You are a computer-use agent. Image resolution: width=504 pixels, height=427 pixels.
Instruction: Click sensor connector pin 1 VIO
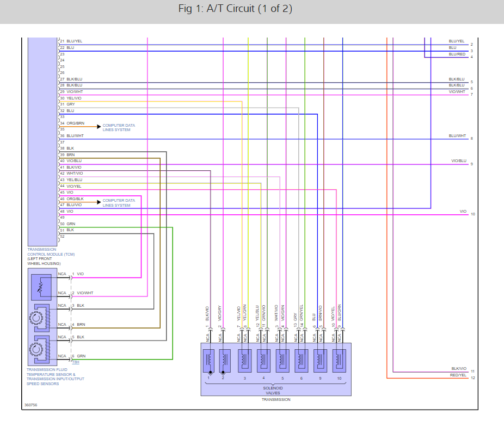tap(78, 274)
